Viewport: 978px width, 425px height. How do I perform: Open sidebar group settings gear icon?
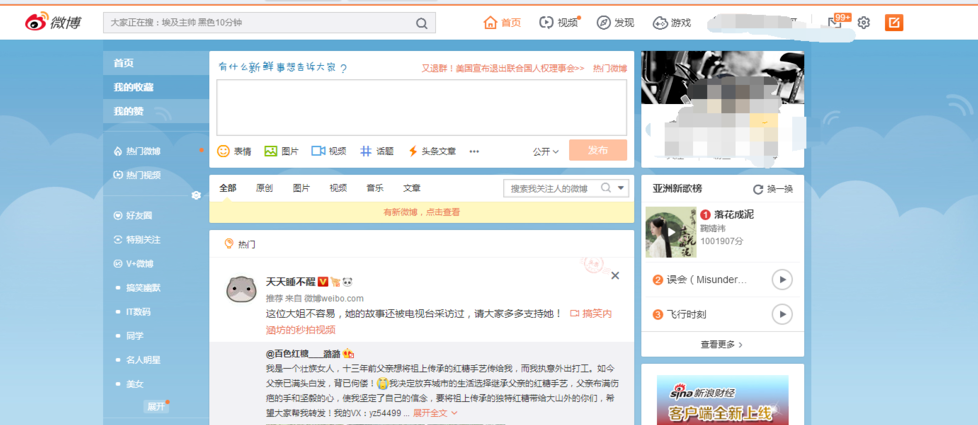(x=196, y=195)
